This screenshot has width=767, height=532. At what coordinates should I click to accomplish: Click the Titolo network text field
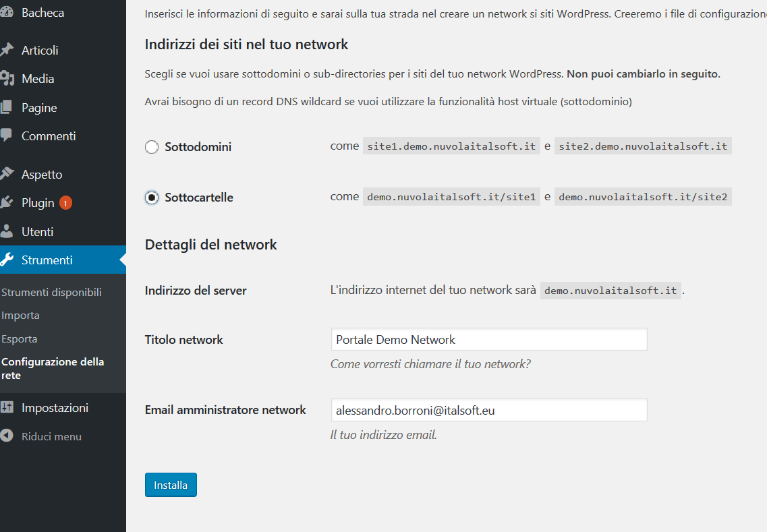488,340
